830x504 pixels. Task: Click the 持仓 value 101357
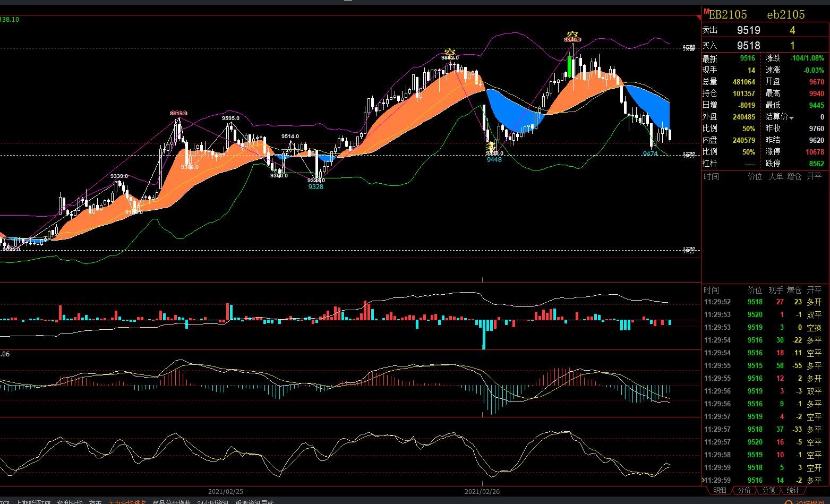point(744,93)
